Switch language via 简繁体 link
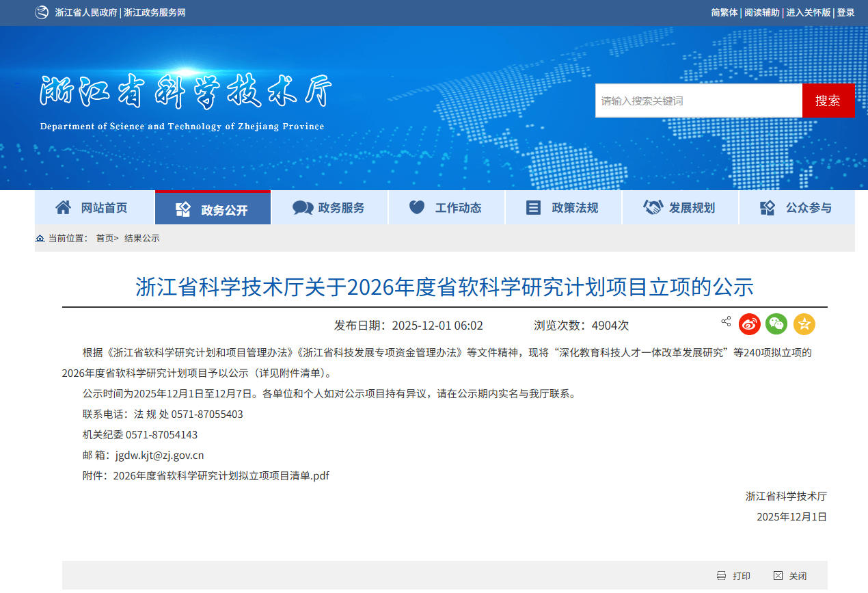868x593 pixels. click(x=724, y=12)
